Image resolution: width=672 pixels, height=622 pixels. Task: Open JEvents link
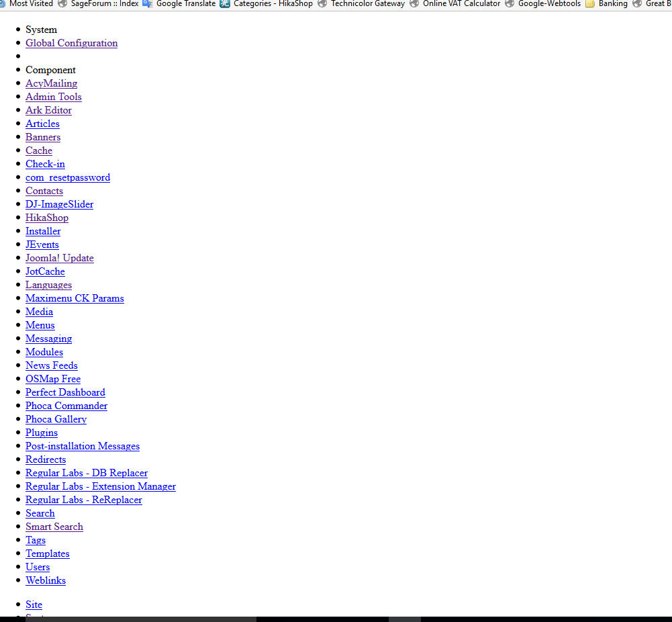pos(42,245)
